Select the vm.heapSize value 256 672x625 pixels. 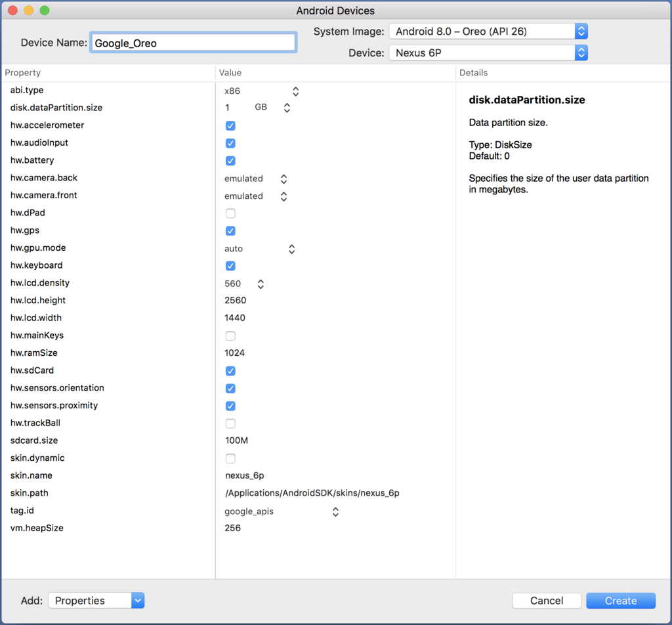(x=233, y=528)
